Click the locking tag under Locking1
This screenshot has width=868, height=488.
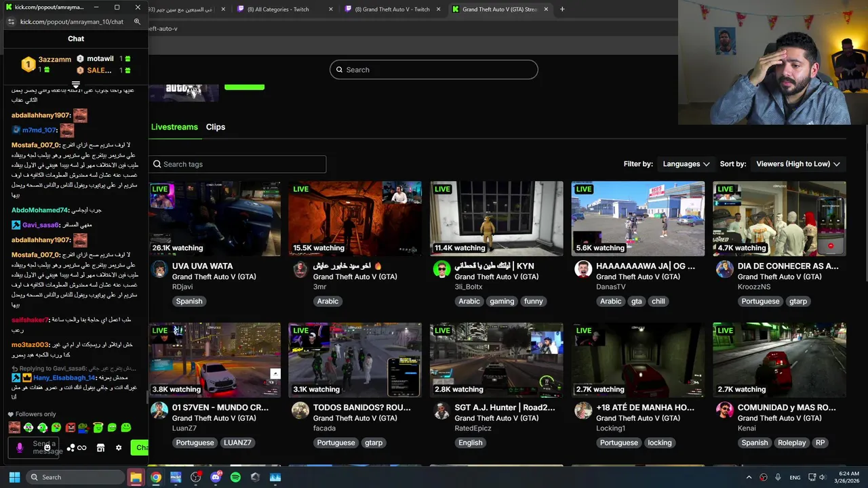point(659,443)
